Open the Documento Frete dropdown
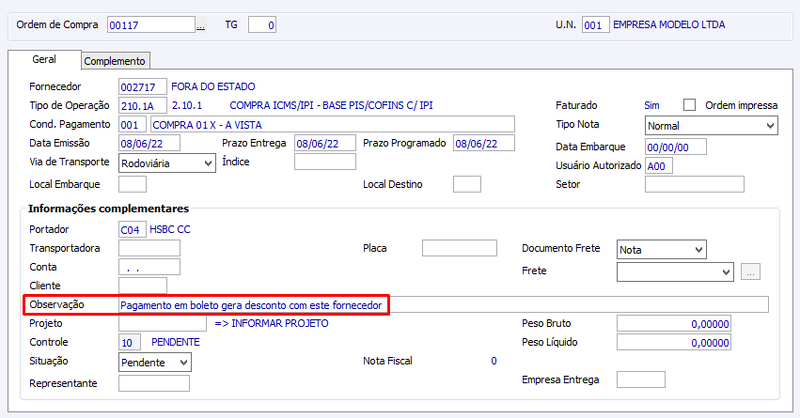 click(x=661, y=250)
